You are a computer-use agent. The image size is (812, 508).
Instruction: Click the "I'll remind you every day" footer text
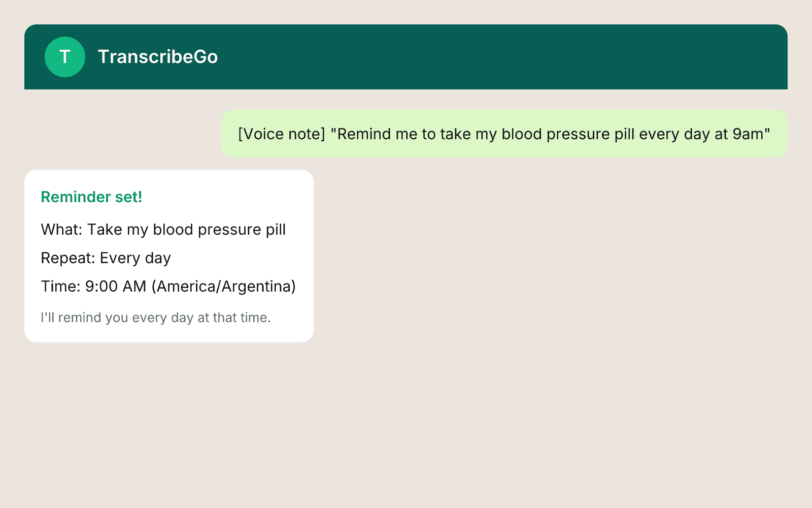point(156,317)
